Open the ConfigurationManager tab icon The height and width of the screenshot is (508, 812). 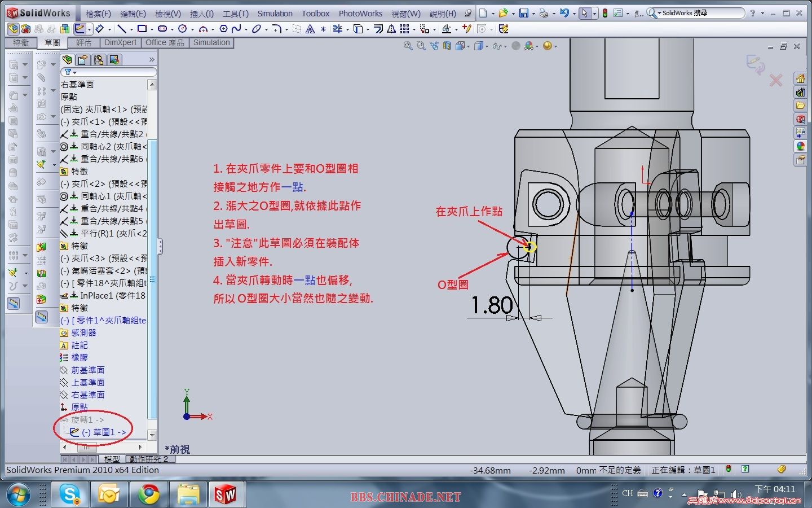(x=99, y=59)
